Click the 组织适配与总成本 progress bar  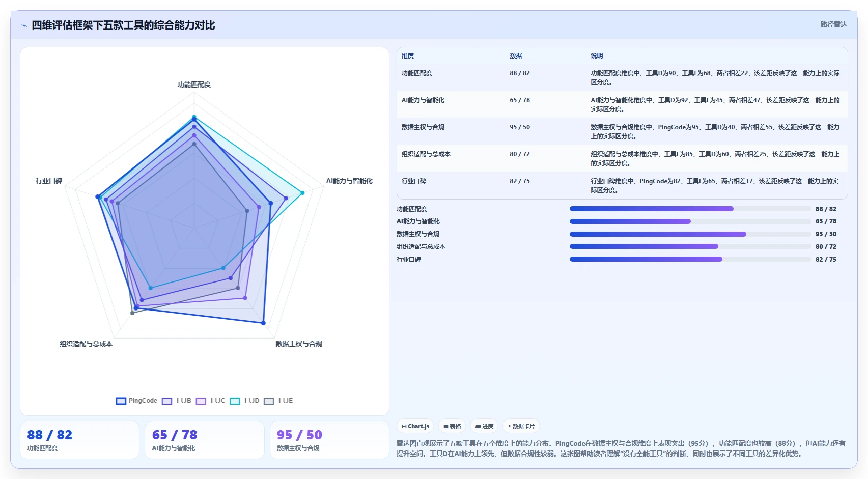tap(690, 246)
